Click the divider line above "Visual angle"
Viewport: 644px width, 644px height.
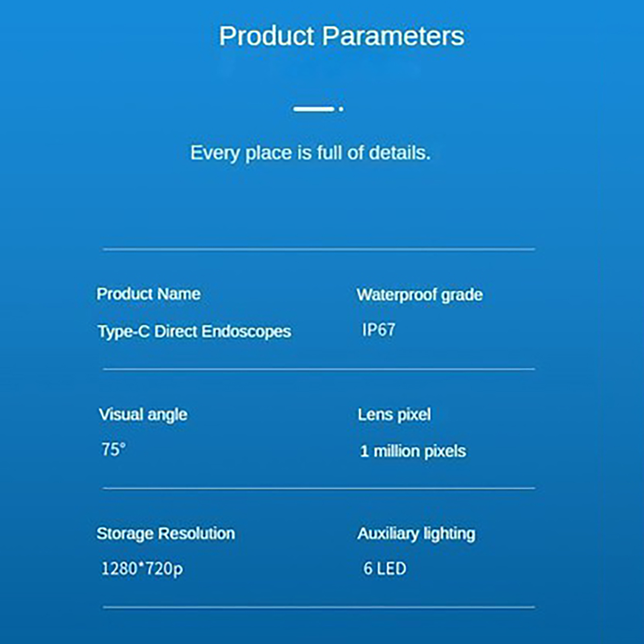[319, 369]
